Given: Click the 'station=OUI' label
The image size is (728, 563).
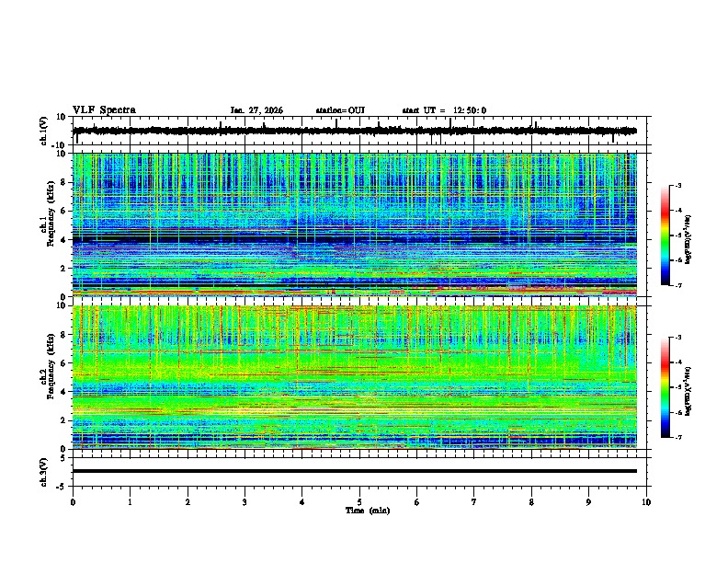Looking at the screenshot, I should (340, 110).
